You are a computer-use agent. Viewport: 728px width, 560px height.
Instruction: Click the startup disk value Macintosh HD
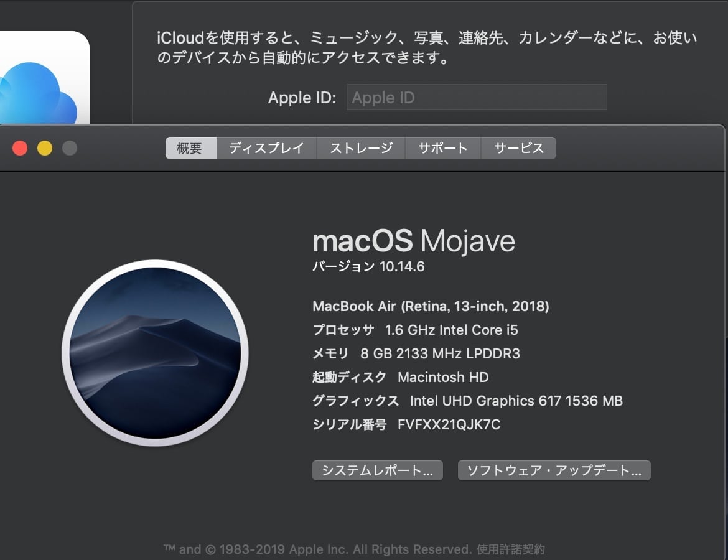click(444, 377)
